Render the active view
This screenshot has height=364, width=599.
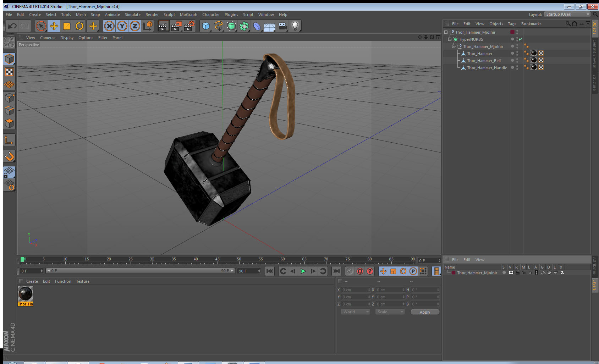(x=163, y=26)
